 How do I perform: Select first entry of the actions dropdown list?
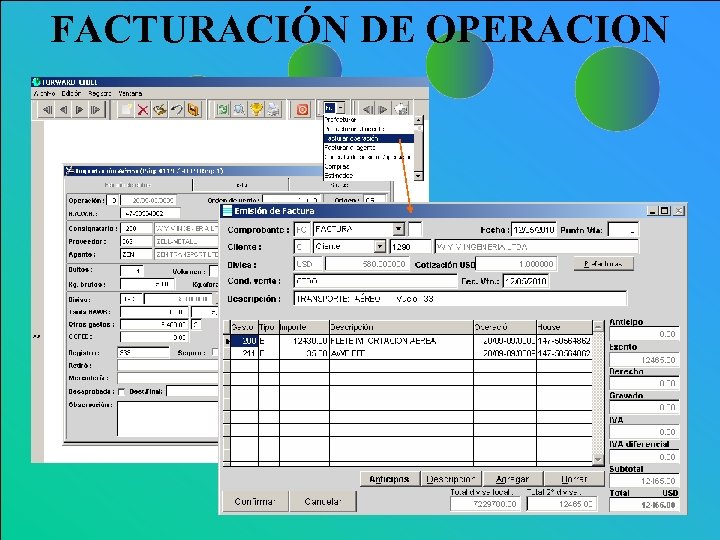[x=369, y=119]
